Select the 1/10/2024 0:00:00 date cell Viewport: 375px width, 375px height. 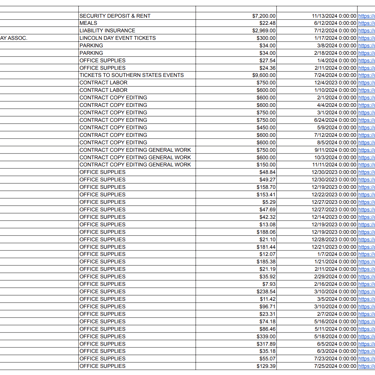pyautogui.click(x=317, y=90)
